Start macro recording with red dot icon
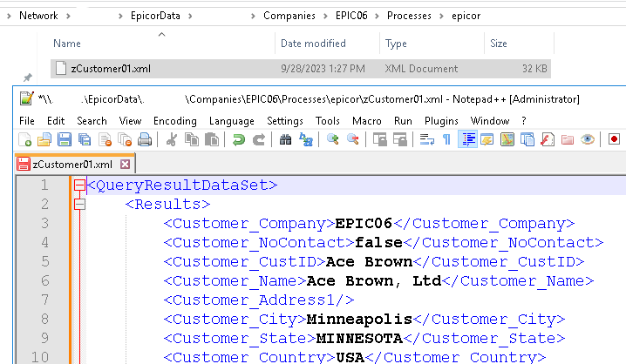 [615, 139]
